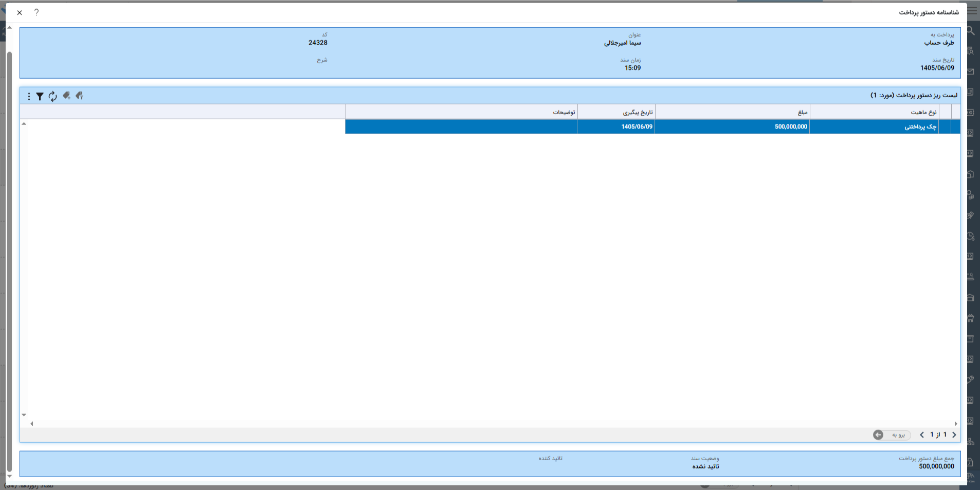Click the empty توضیحات cell of the selected row

coord(461,126)
